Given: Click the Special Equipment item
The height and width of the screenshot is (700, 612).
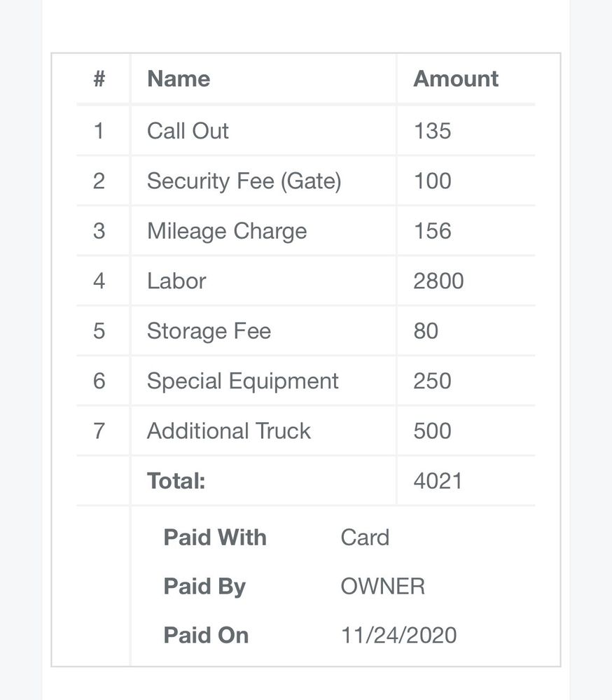Looking at the screenshot, I should click(242, 381).
